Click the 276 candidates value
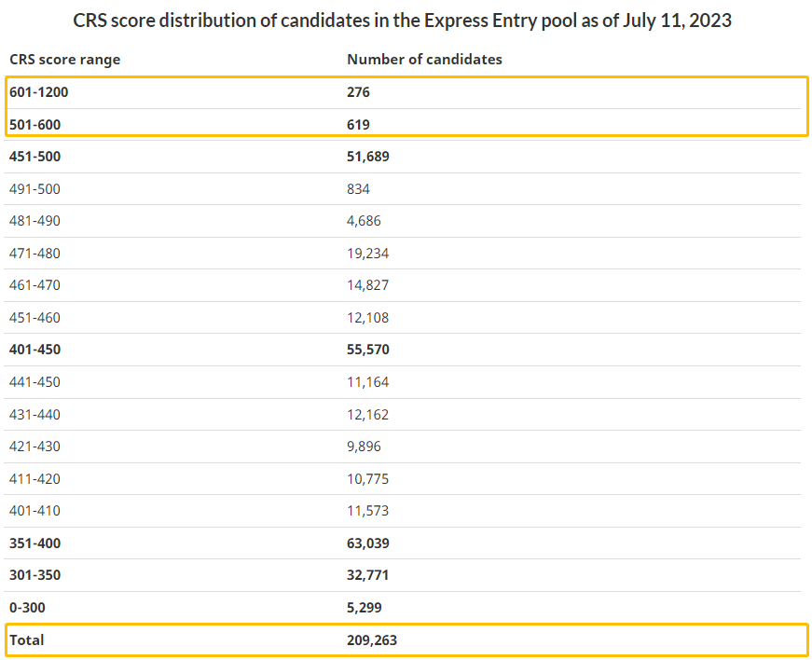The image size is (812, 660). coord(359,92)
